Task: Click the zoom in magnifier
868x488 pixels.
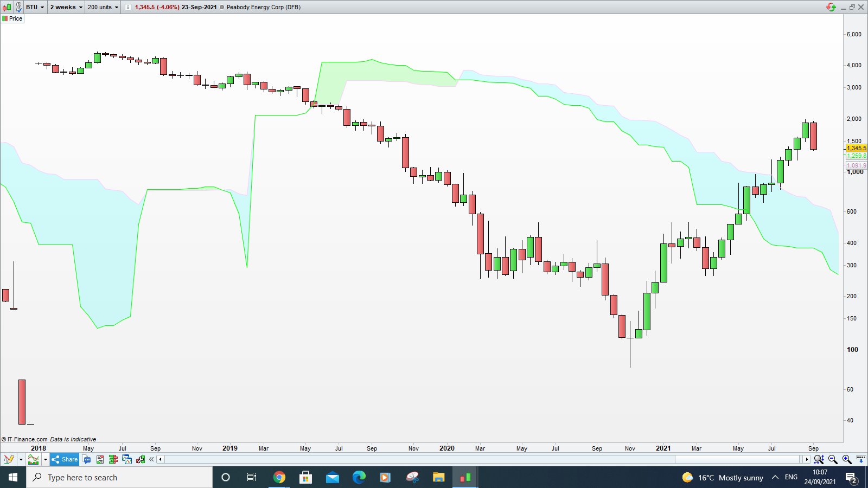Action: pyautogui.click(x=847, y=459)
